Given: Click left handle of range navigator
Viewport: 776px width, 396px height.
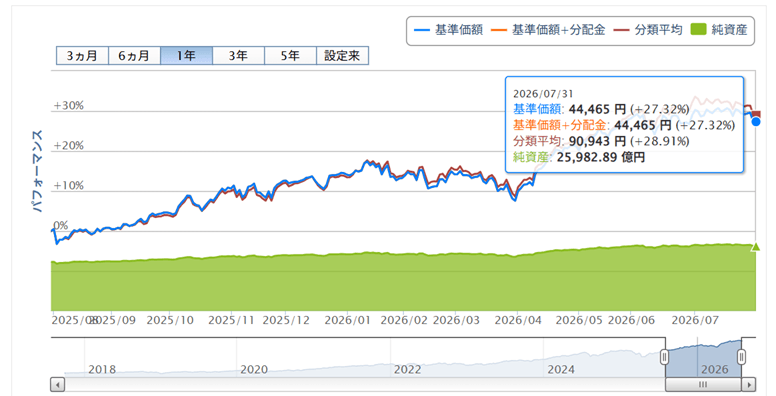Looking at the screenshot, I should coord(665,356).
